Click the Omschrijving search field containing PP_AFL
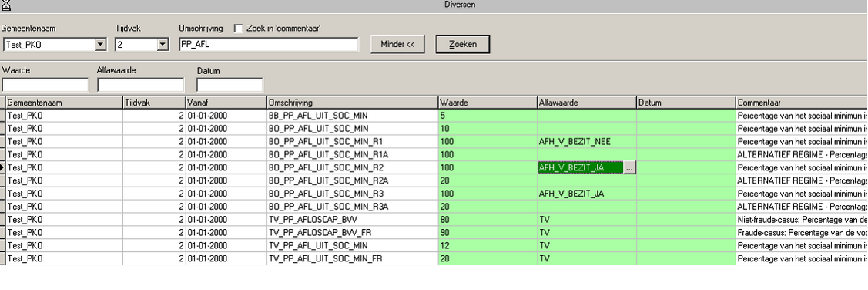 pyautogui.click(x=269, y=45)
